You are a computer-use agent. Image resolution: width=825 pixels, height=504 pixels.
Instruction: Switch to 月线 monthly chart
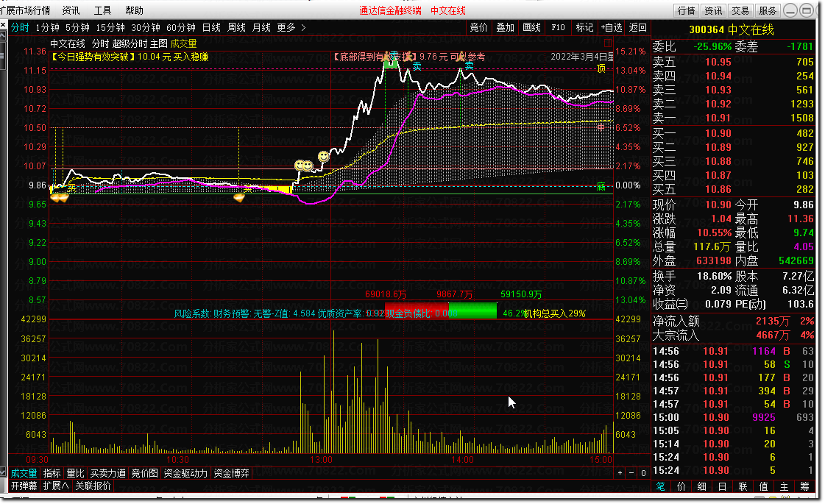click(261, 27)
